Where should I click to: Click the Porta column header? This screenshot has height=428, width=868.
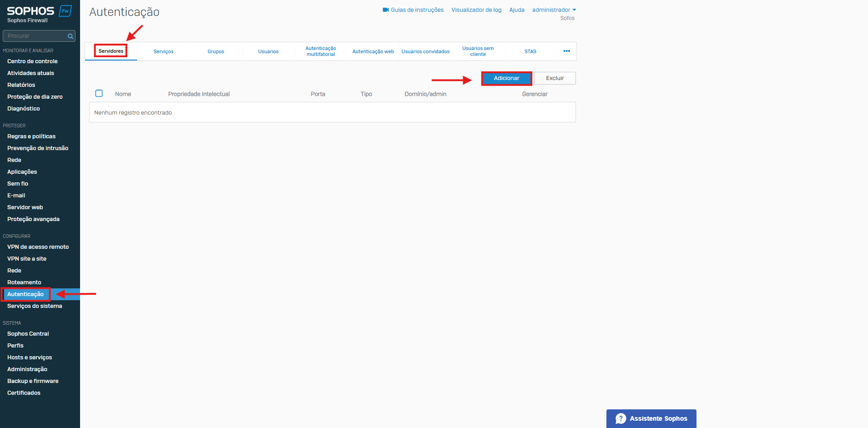pos(318,94)
